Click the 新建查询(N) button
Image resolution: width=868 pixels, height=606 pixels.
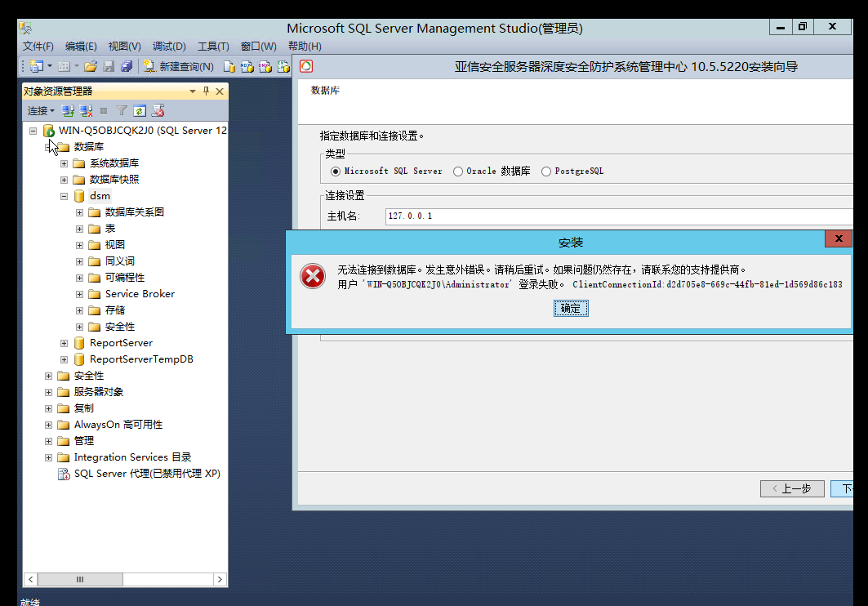tap(178, 66)
